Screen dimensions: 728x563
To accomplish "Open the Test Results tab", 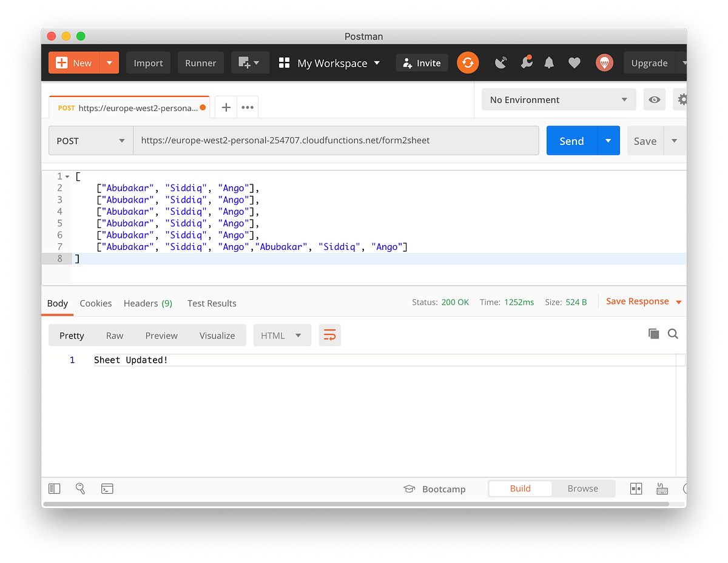I will (x=212, y=303).
